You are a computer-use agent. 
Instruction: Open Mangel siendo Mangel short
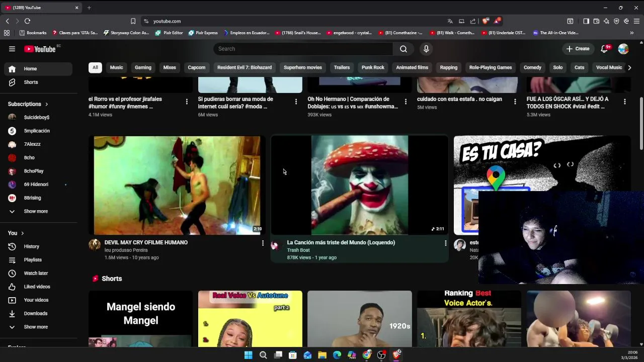pyautogui.click(x=140, y=319)
